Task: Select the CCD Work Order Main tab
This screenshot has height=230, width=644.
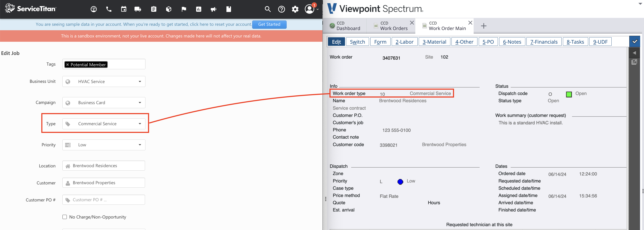Action: 444,26
